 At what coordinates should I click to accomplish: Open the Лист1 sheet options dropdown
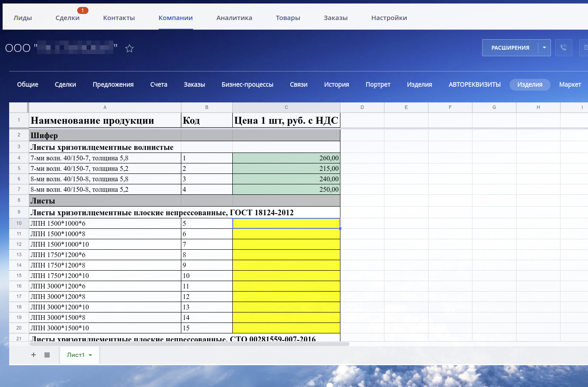(x=89, y=355)
